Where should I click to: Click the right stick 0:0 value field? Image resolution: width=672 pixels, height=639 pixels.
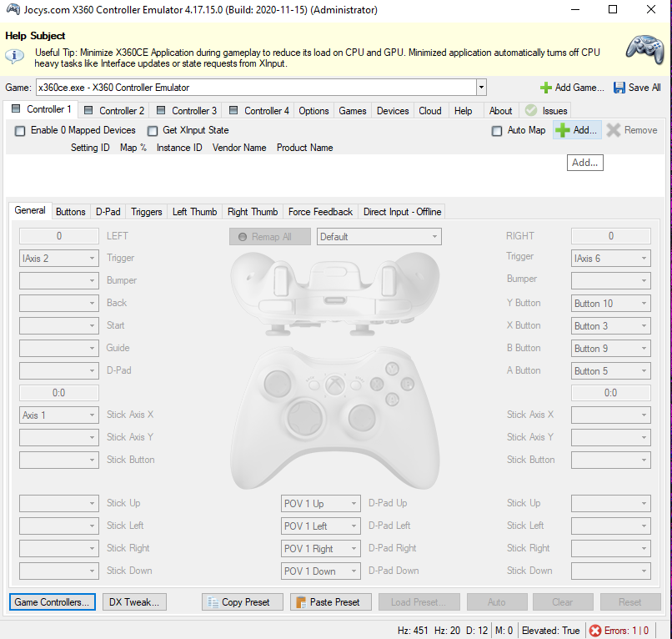610,393
